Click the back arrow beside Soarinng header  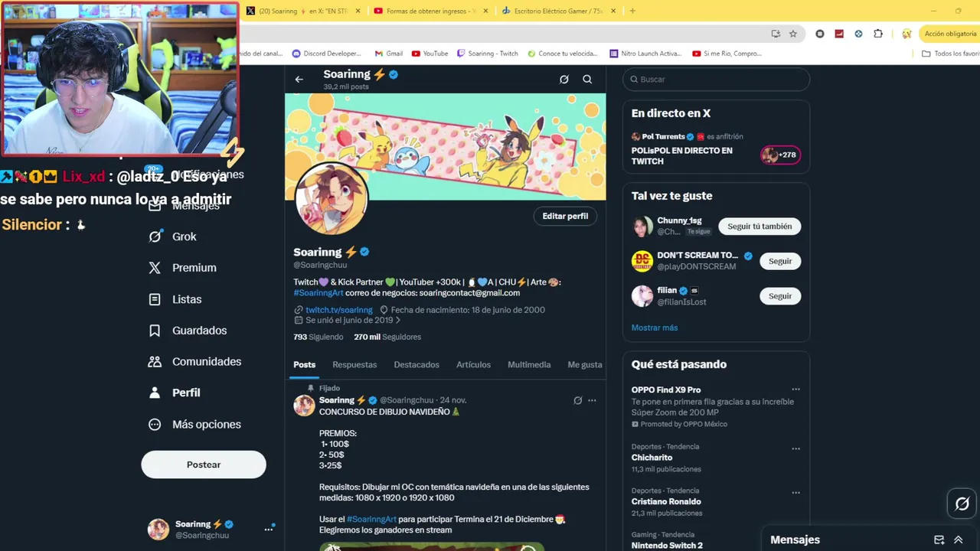point(299,79)
